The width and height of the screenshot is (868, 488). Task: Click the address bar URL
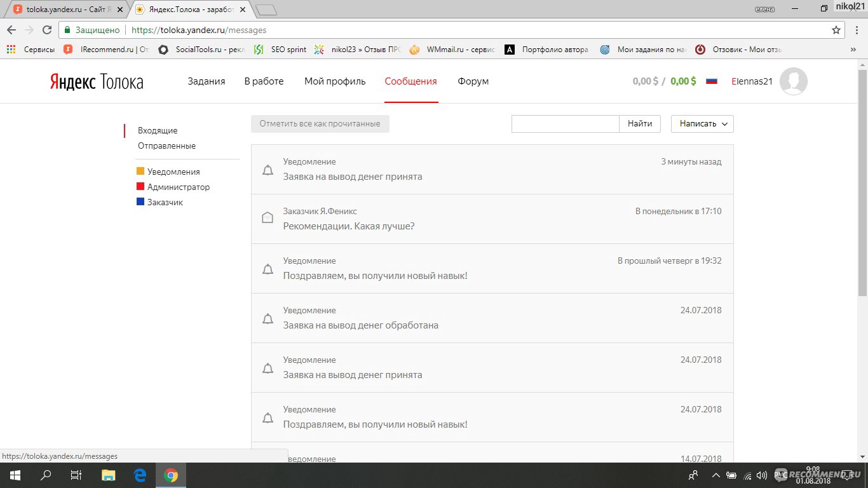click(x=199, y=30)
